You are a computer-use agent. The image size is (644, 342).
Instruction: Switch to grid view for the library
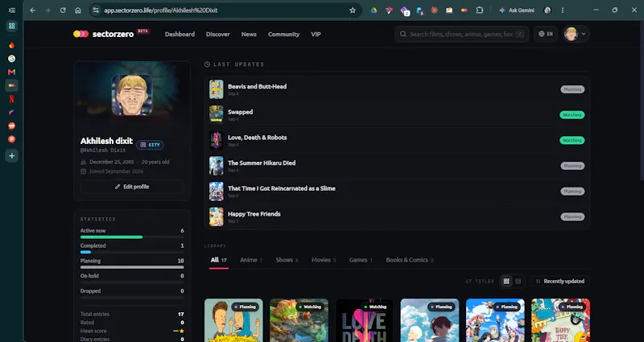coord(506,281)
